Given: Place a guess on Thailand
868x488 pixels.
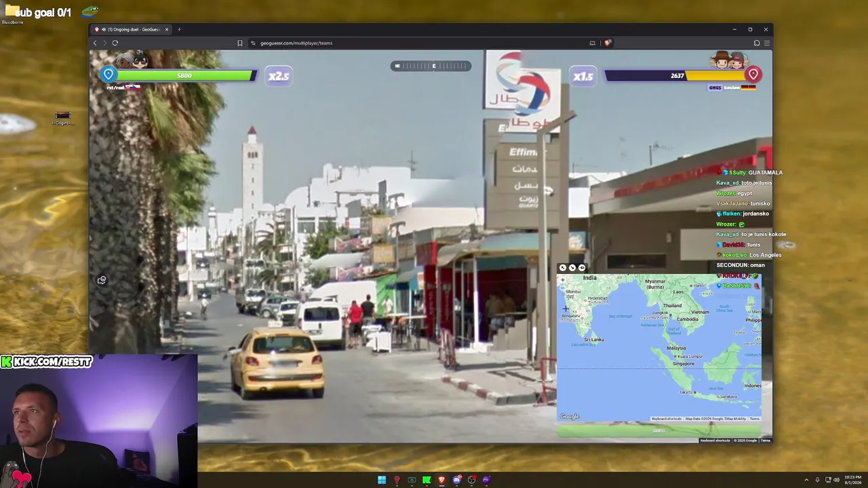Looking at the screenshot, I should [x=673, y=306].
